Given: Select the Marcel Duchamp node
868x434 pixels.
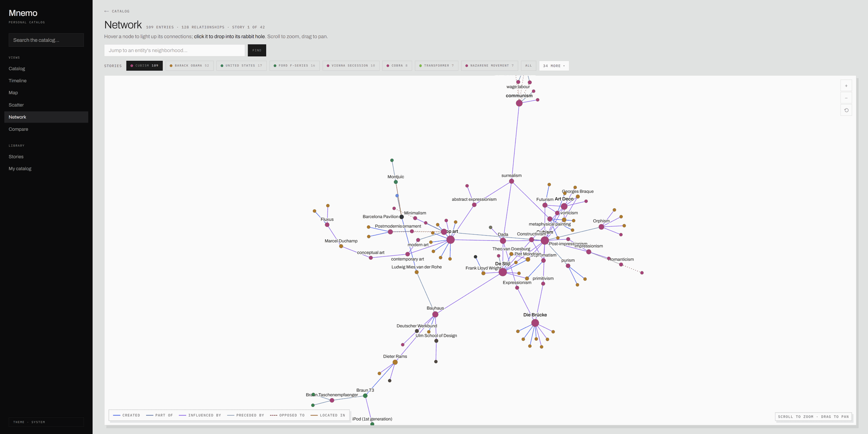Looking at the screenshot, I should [x=341, y=246].
